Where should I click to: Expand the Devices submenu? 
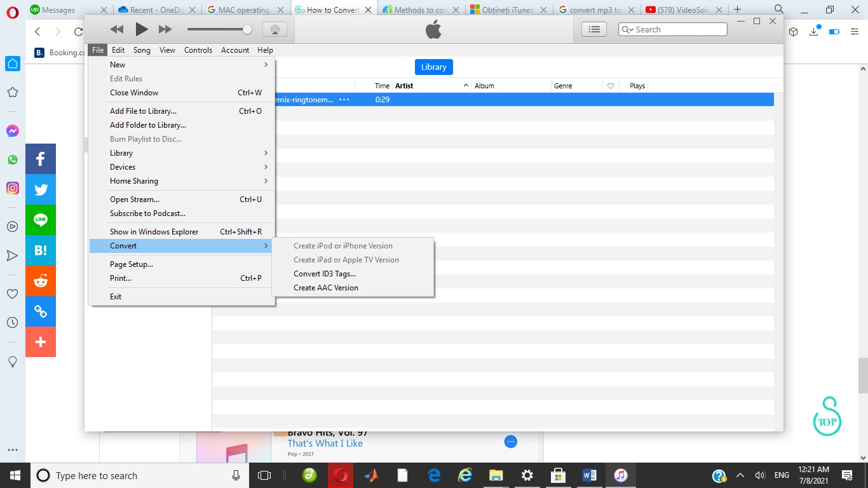pyautogui.click(x=181, y=167)
